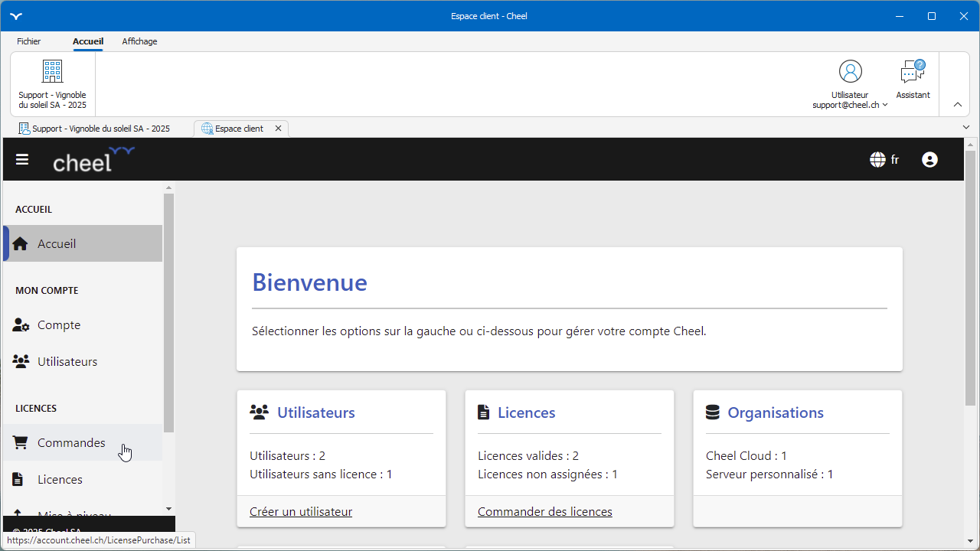980x551 pixels.
Task: Open the Licences card heading
Action: point(527,412)
